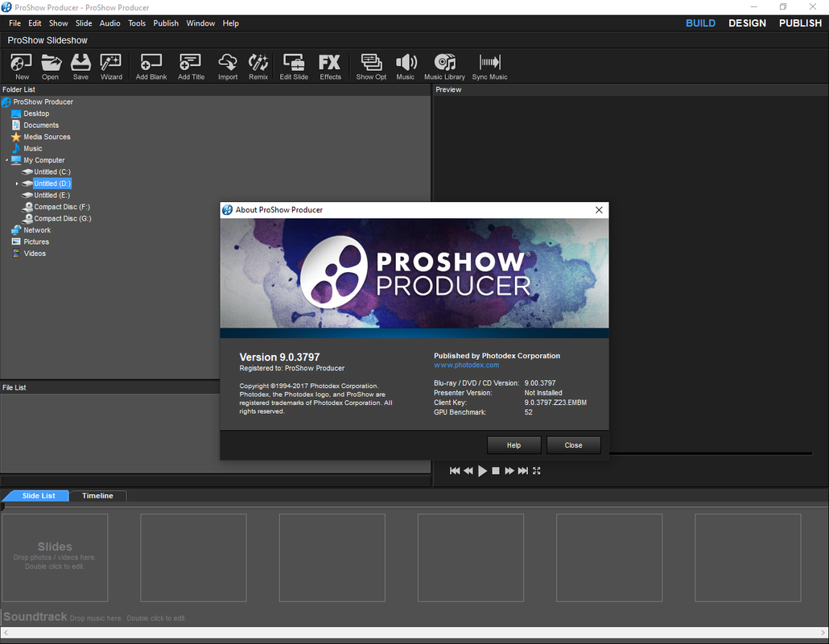This screenshot has height=644, width=829.
Task: Stop the preview playback
Action: (x=496, y=471)
